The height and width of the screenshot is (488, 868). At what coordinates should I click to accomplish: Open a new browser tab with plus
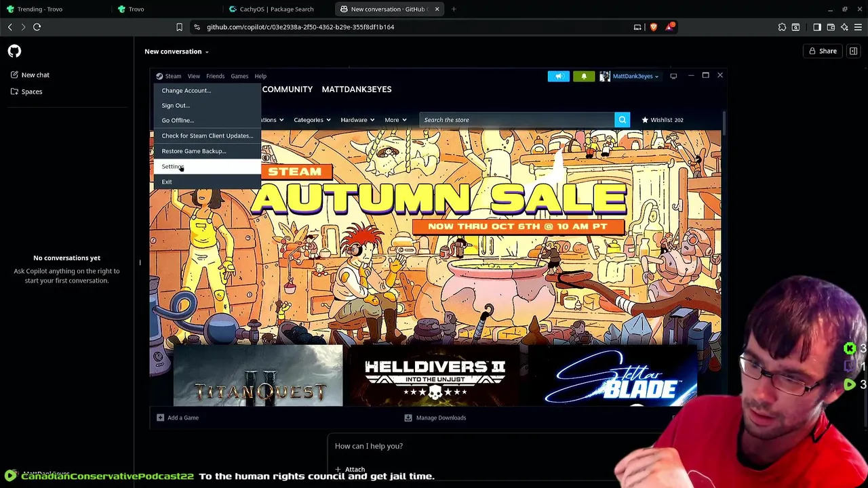(454, 9)
